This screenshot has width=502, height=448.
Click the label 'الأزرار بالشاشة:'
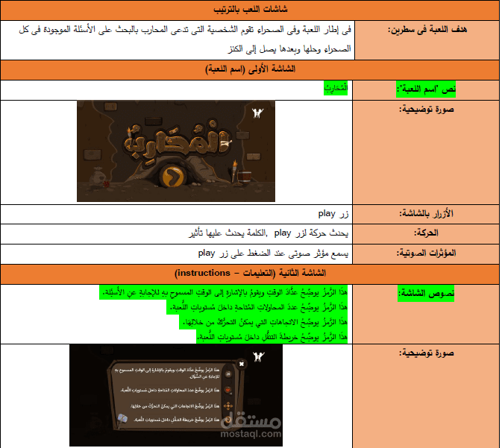point(426,214)
